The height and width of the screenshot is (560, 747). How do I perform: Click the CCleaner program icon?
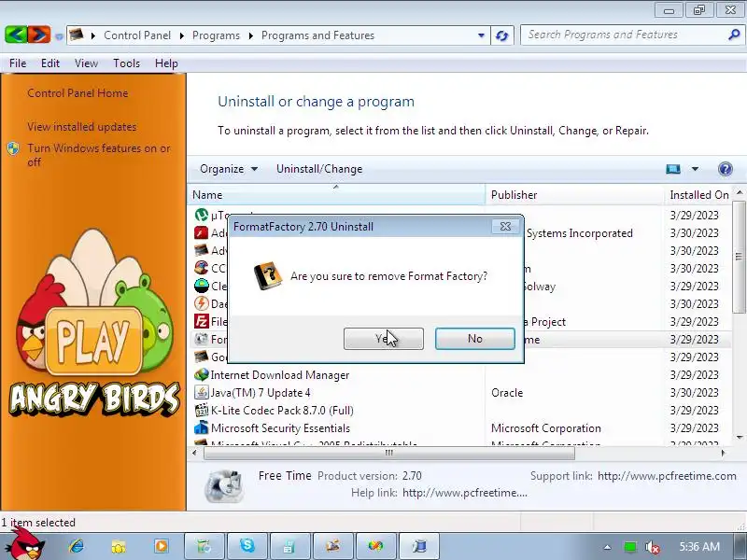point(202,268)
